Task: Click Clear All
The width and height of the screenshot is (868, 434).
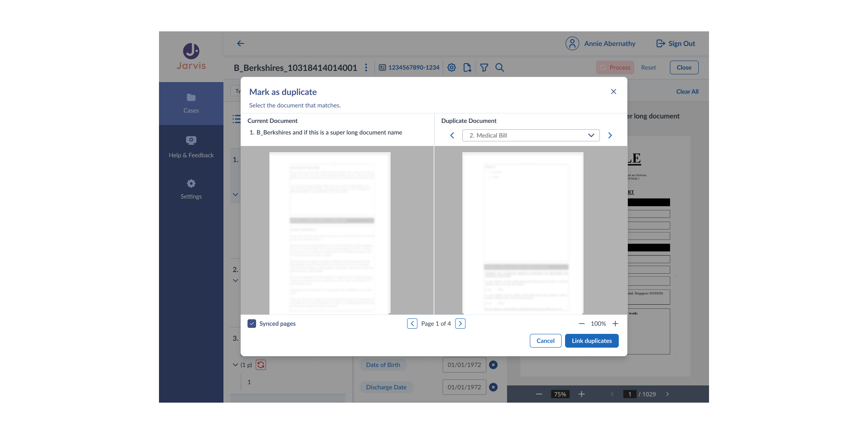Action: pyautogui.click(x=687, y=92)
